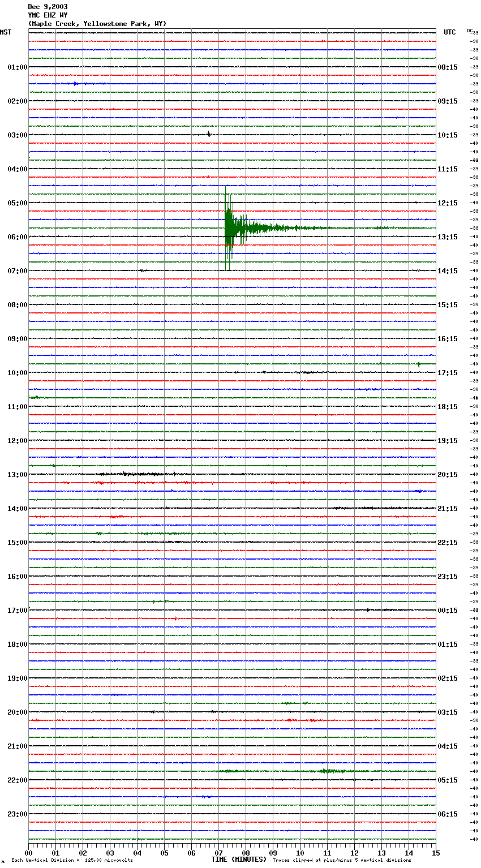Click the '13:15' UTC time label
Screen dimensions: 481x868
[x=448, y=237]
